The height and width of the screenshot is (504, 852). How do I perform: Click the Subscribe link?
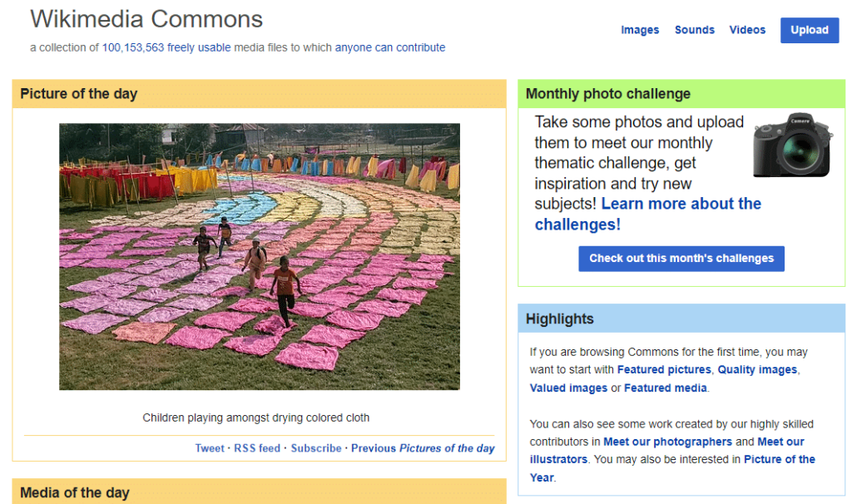pos(316,448)
